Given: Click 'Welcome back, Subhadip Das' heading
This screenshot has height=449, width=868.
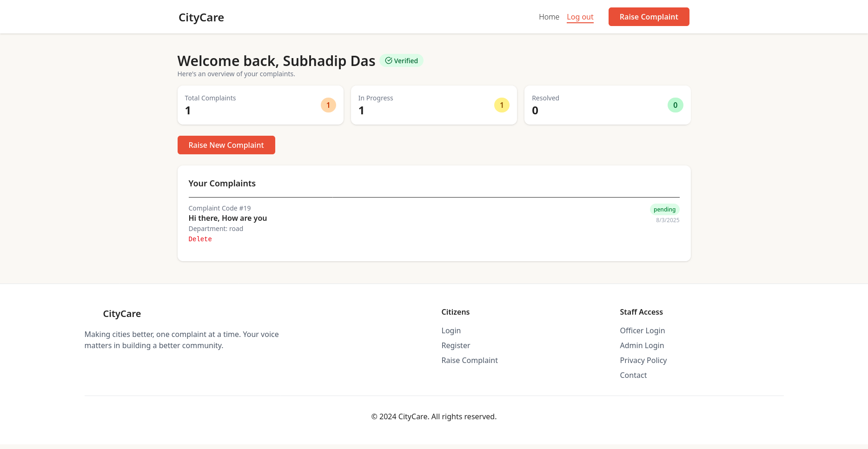Looking at the screenshot, I should 276,61.
